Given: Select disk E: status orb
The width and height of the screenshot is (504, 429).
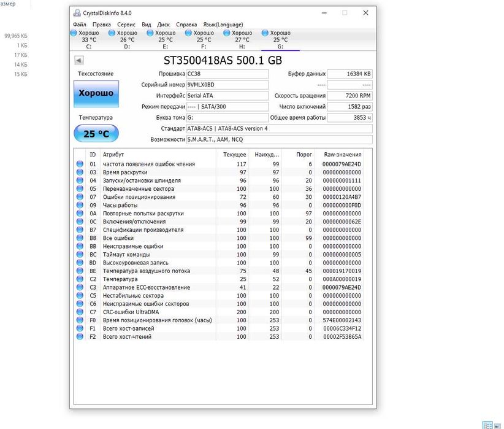Looking at the screenshot, I should pyautogui.click(x=150, y=33).
